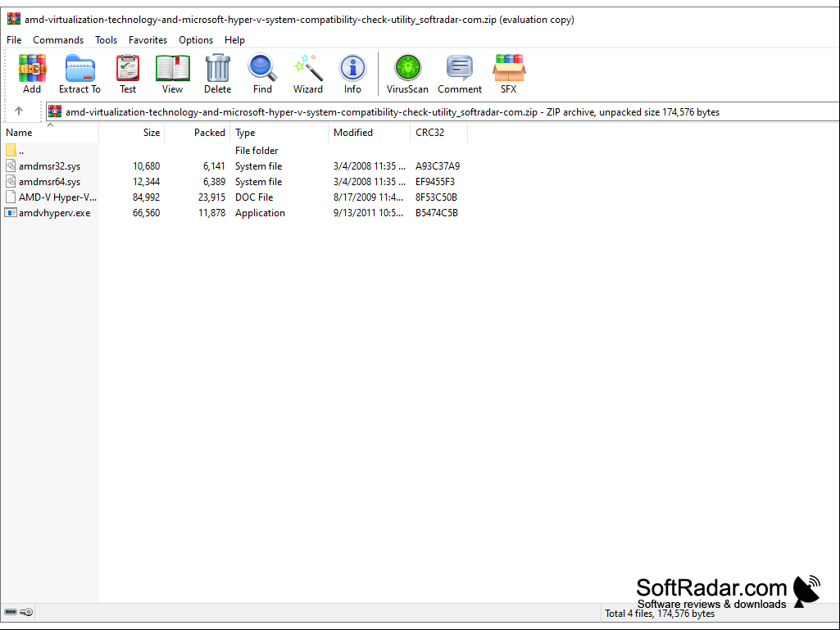Sort by Size column header

tap(132, 133)
